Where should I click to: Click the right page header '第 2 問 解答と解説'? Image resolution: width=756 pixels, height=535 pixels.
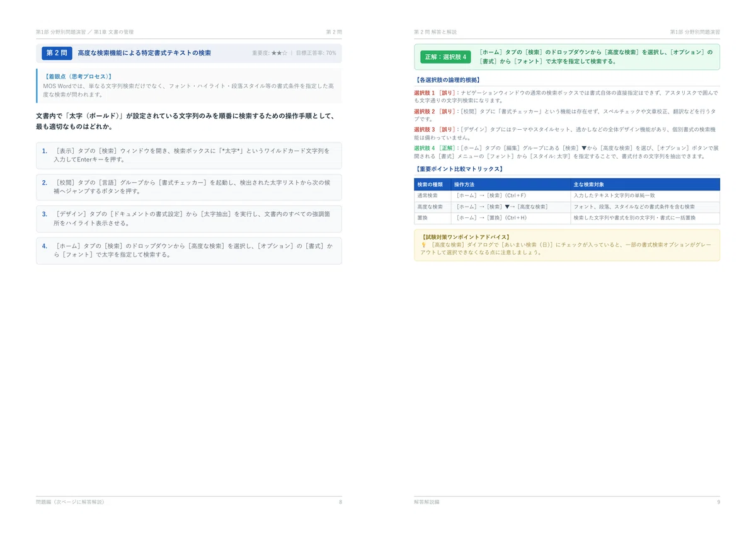435,32
